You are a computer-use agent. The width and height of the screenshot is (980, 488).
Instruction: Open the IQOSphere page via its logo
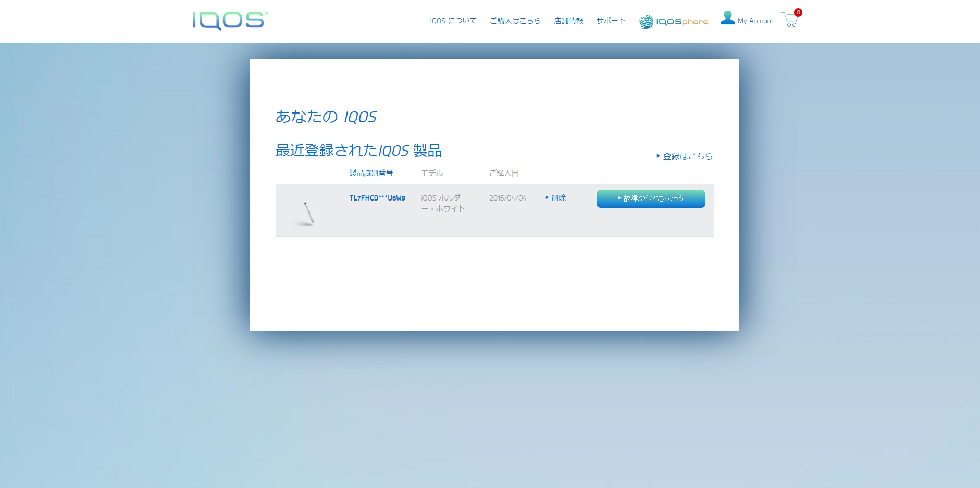[x=673, y=21]
